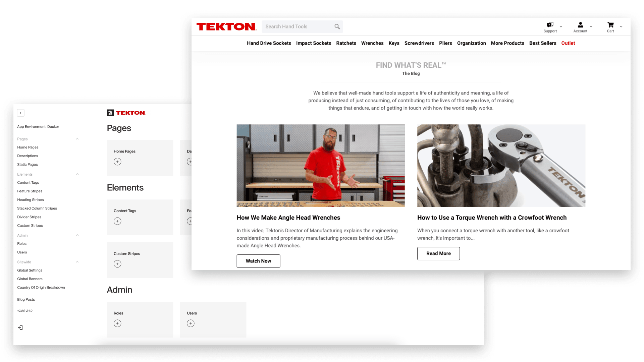Select the Outlet menu item
This screenshot has height=362, width=644.
click(x=568, y=43)
